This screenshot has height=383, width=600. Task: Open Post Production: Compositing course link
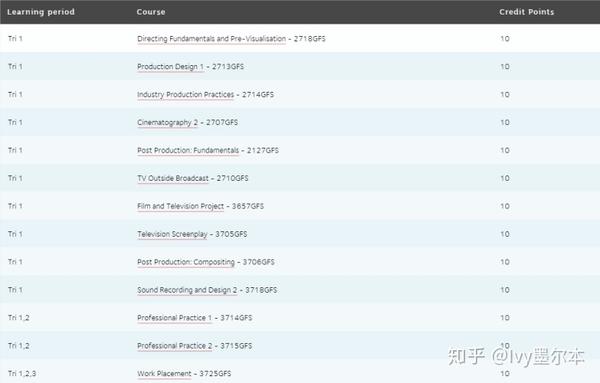tap(186, 262)
